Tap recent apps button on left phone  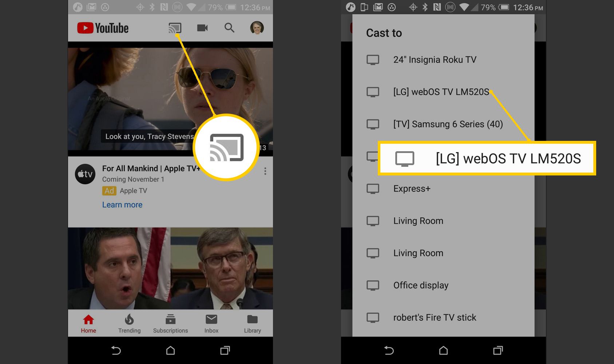point(225,351)
